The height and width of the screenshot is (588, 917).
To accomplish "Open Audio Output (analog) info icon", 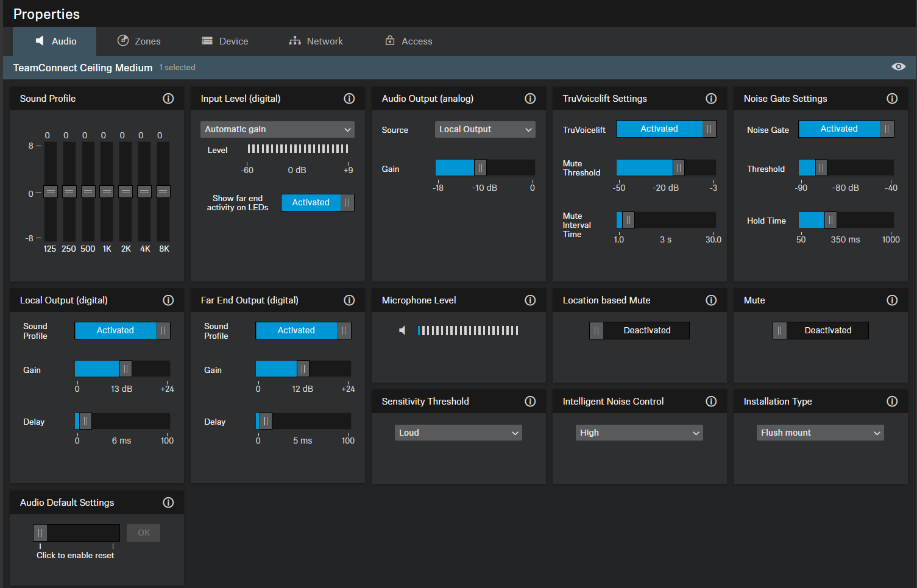I will coord(530,99).
